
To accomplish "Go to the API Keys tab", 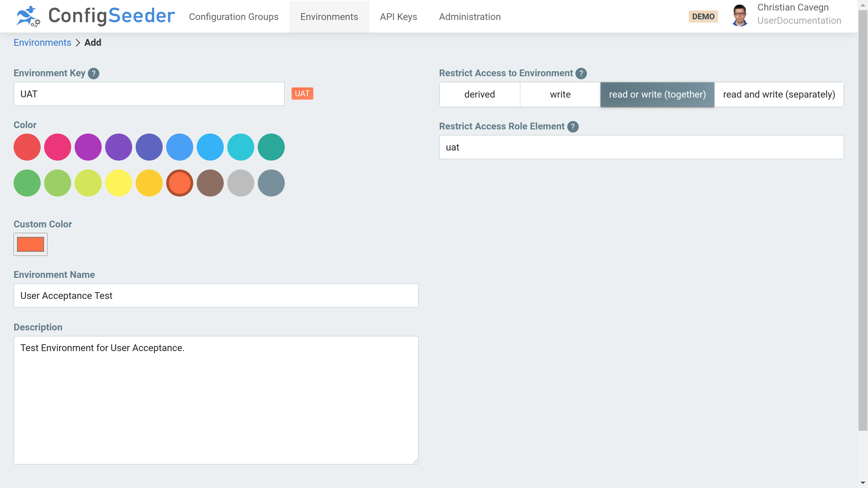I will point(398,17).
